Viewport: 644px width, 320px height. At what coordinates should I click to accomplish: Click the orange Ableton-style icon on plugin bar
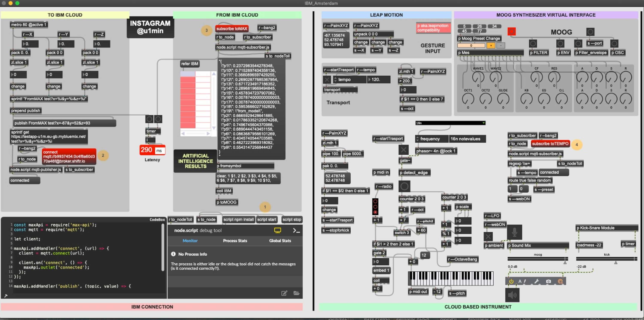(560, 281)
